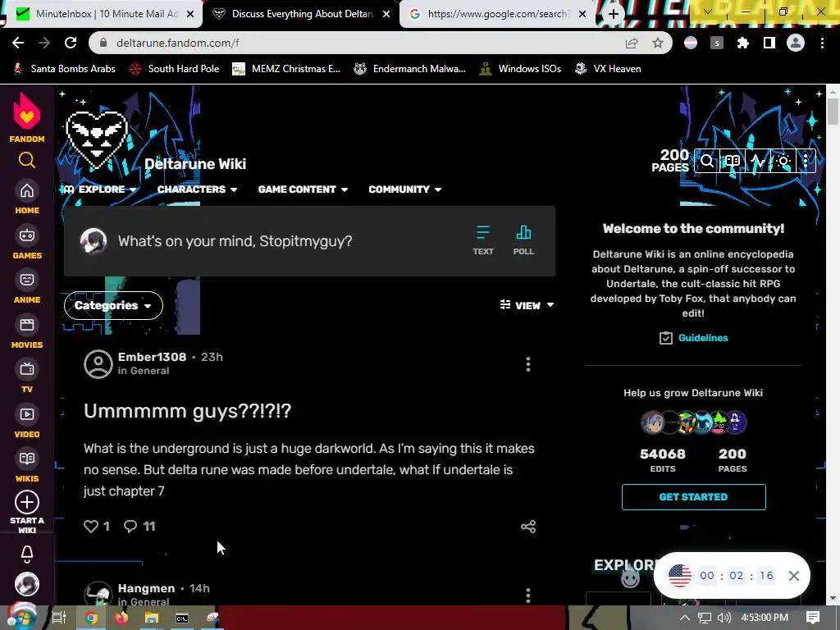Open Chrome tab search chevron
This screenshot has height=630, width=840.
click(x=707, y=11)
